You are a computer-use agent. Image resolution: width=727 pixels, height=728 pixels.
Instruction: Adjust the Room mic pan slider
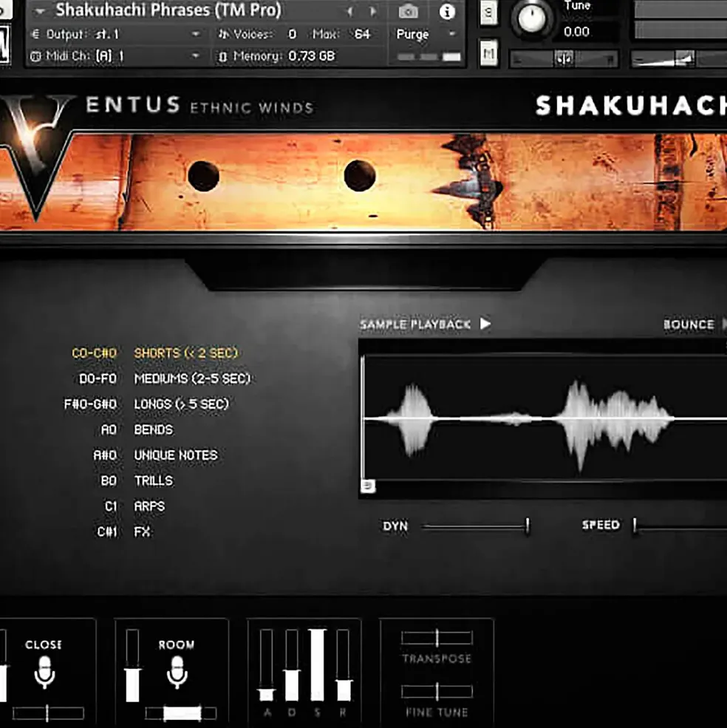coord(182,713)
